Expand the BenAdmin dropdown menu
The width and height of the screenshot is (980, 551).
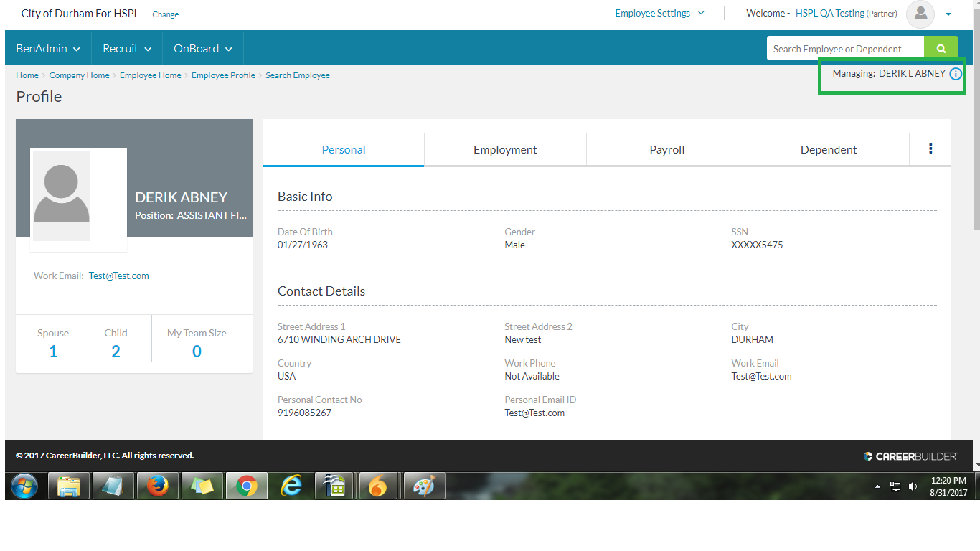48,49
